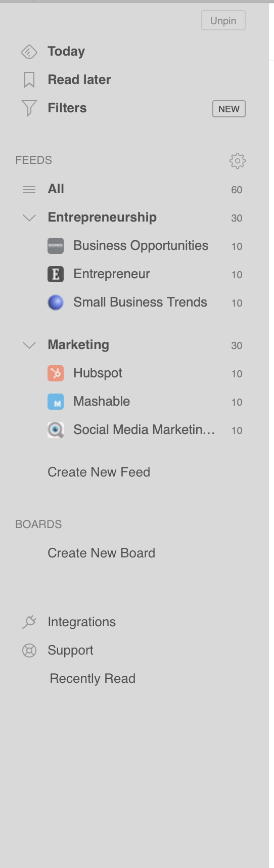
Task: Open Create New Feed link
Action: [99, 472]
